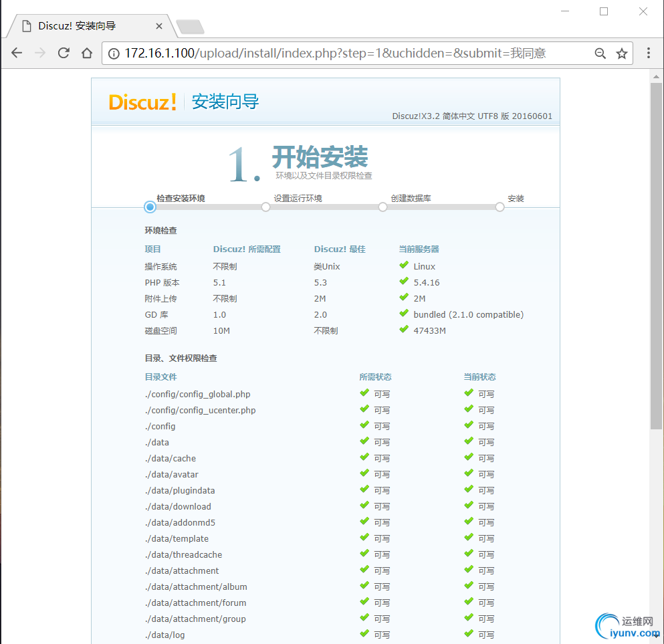This screenshot has width=664, height=644.
Task: Click 当前状态 check for ./data/attachment/album
Action: [x=468, y=586]
